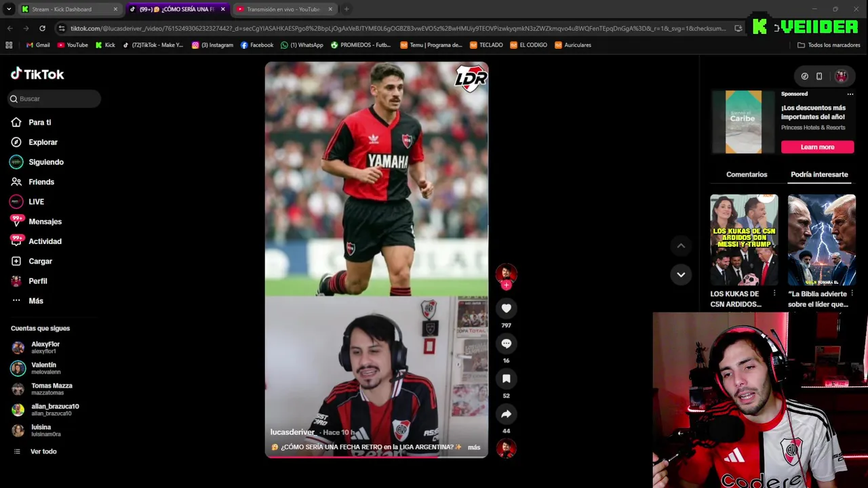Follow creator with red plus badge

tap(506, 285)
